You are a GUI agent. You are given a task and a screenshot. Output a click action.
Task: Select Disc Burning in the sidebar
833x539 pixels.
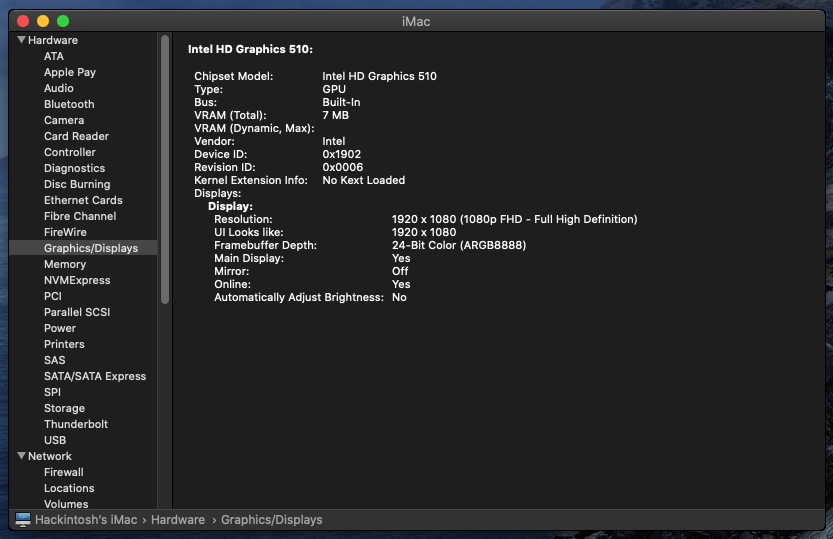[77, 184]
